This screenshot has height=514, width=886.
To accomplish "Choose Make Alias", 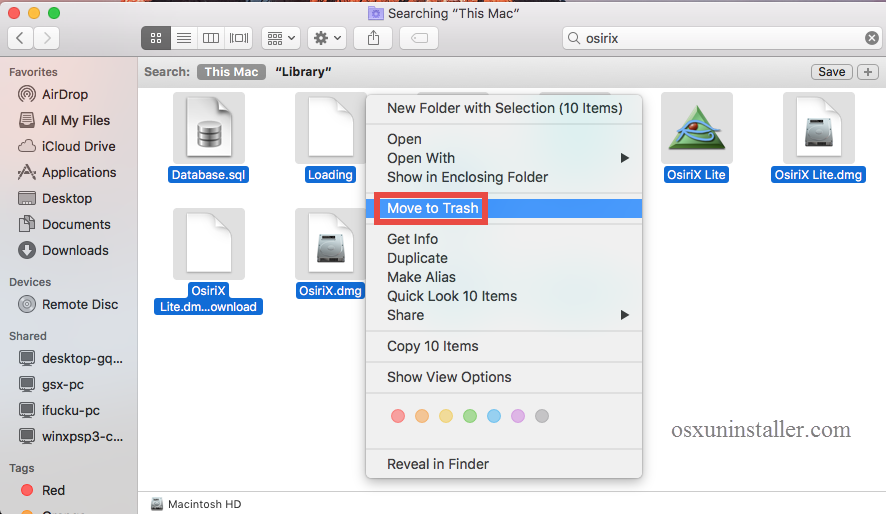I will [x=504, y=277].
